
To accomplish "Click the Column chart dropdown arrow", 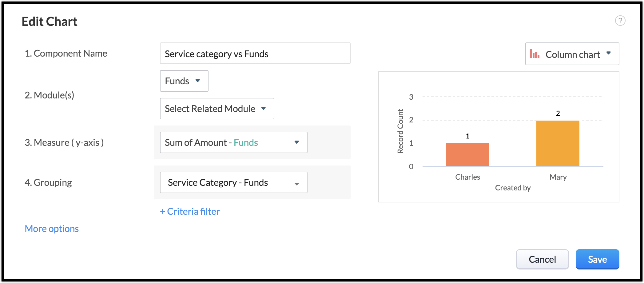I will [608, 53].
